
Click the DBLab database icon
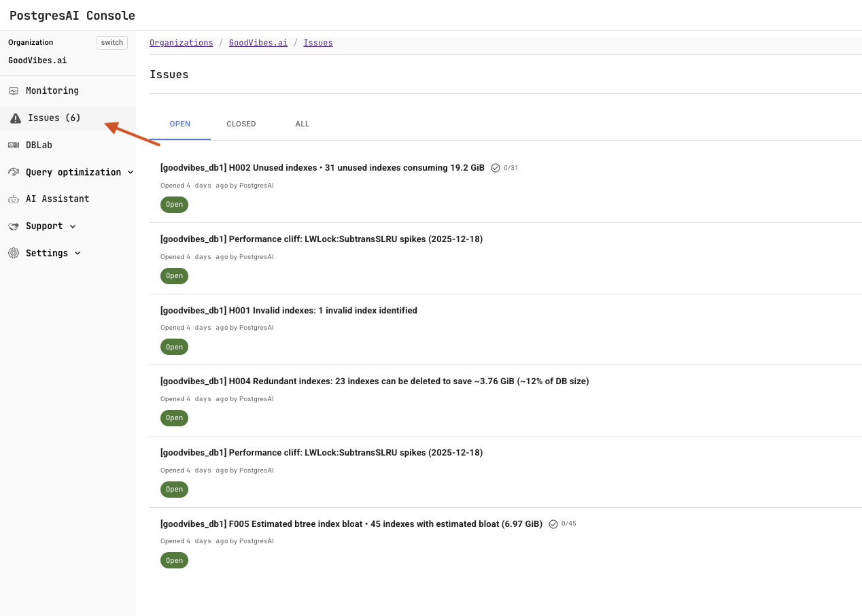pyautogui.click(x=14, y=145)
